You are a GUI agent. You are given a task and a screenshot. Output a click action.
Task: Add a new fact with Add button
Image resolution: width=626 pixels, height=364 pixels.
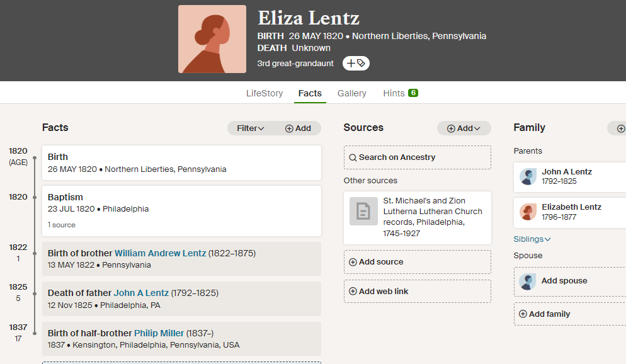(298, 128)
